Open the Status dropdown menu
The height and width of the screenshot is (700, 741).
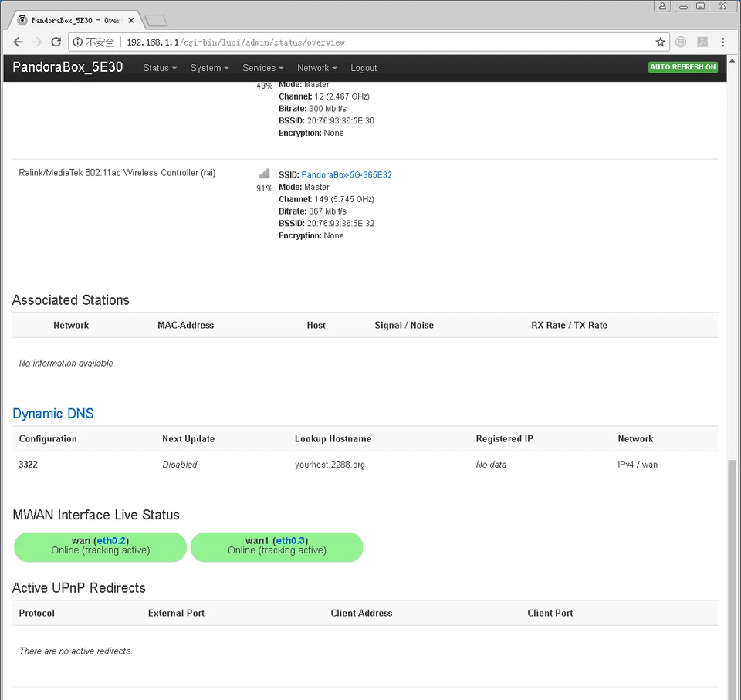pos(160,68)
